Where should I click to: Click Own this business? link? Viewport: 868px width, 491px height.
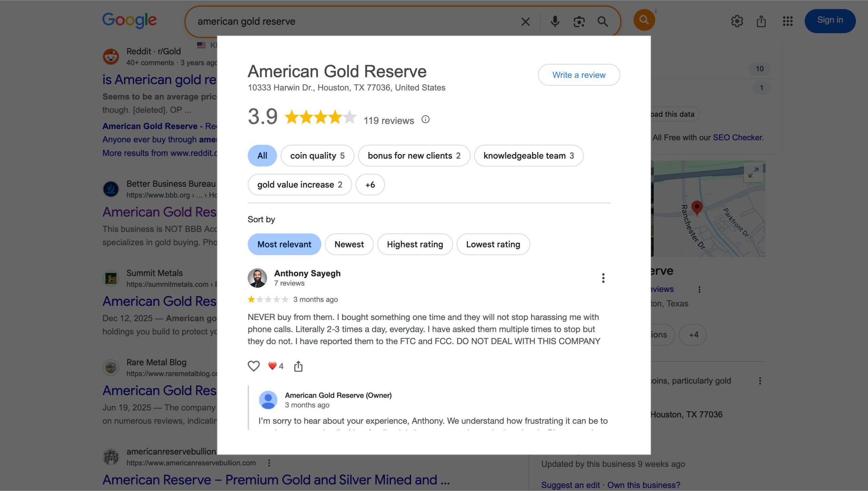(x=644, y=485)
